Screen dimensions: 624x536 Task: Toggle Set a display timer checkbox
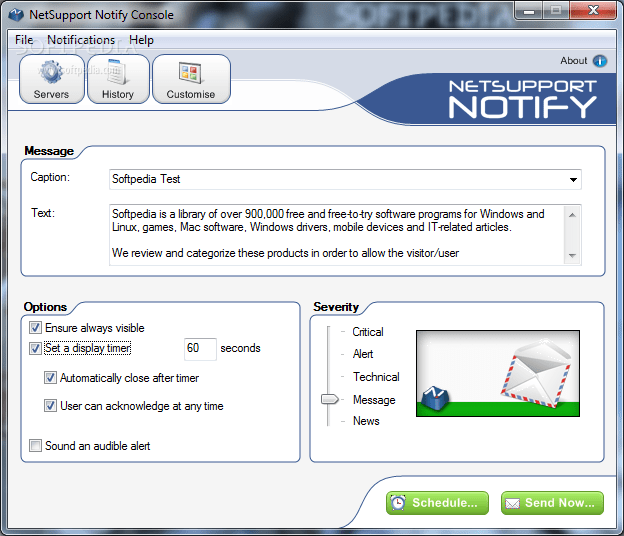[x=35, y=348]
